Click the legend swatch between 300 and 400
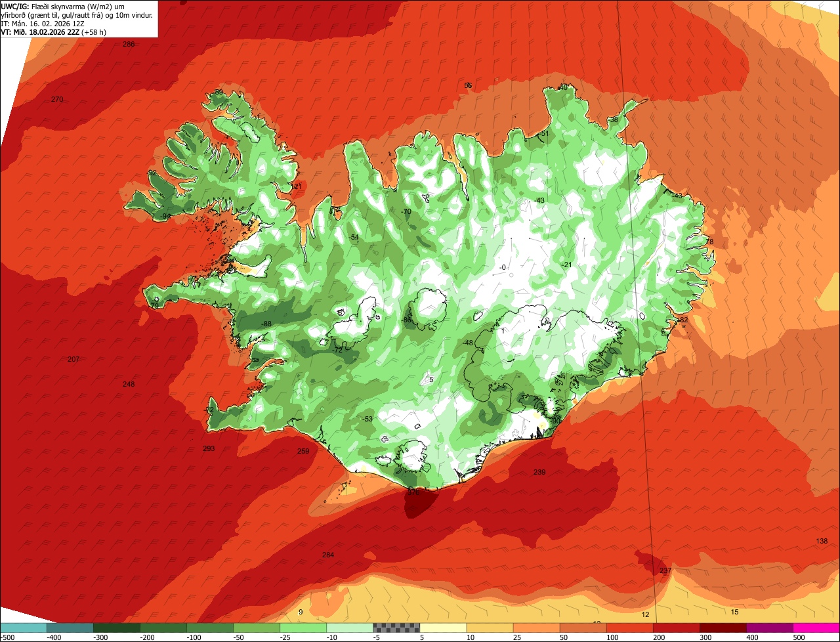This screenshot has height=642, width=840. click(x=723, y=628)
